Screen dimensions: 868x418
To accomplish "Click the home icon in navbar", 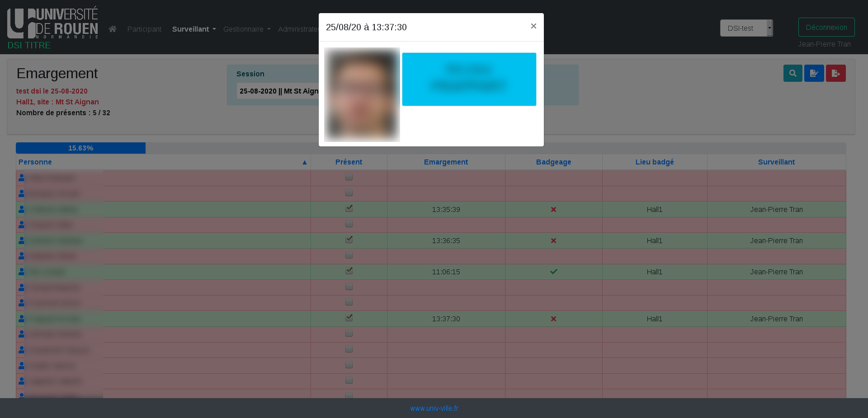I will click(x=113, y=29).
